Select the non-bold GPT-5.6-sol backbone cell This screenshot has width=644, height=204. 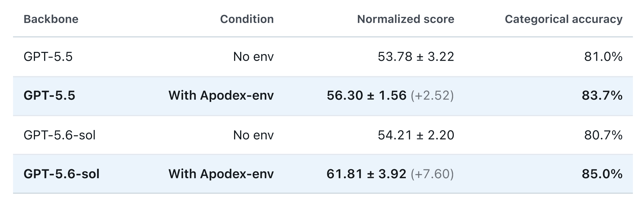(x=59, y=135)
